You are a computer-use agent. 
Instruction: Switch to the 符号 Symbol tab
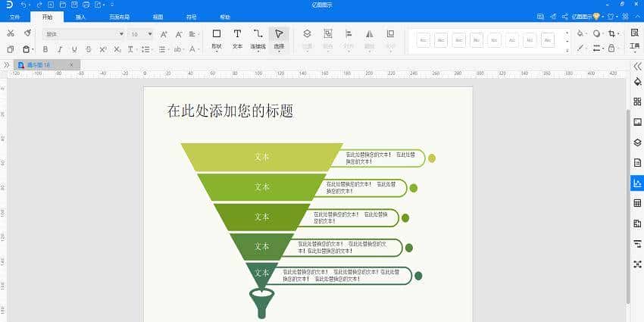192,17
